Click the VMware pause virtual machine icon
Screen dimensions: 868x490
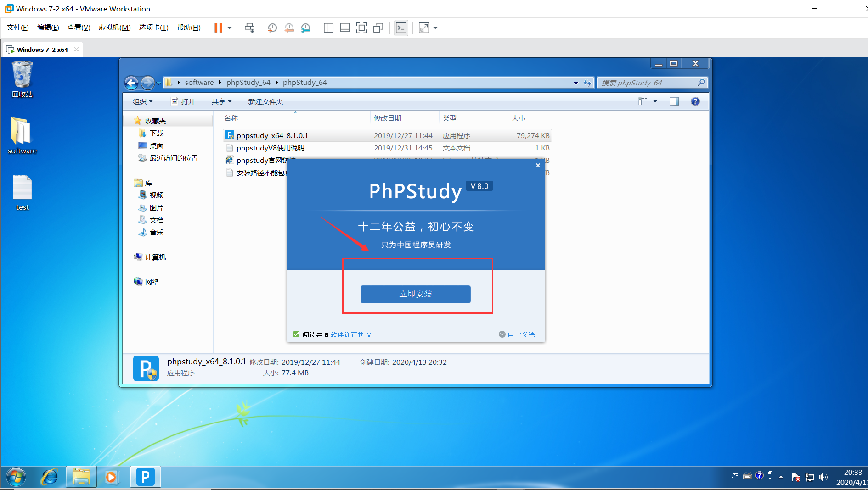pyautogui.click(x=218, y=28)
